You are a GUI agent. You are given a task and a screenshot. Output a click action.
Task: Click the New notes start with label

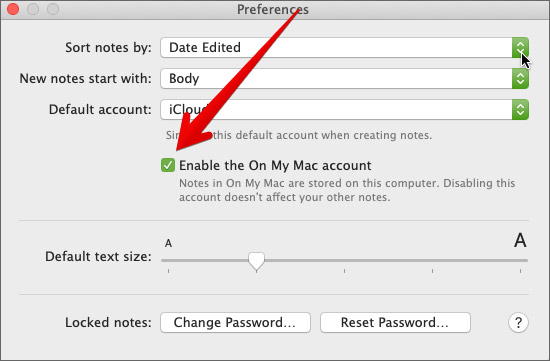pyautogui.click(x=86, y=78)
